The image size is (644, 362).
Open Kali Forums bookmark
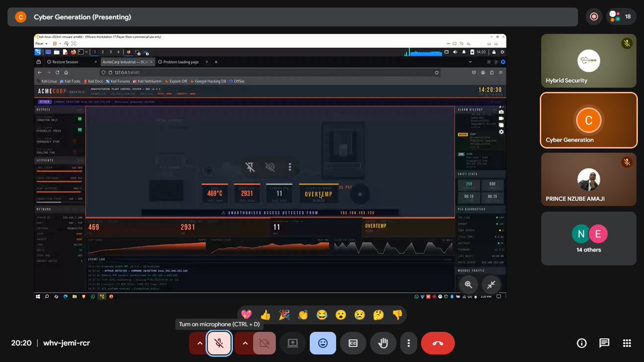(118, 81)
